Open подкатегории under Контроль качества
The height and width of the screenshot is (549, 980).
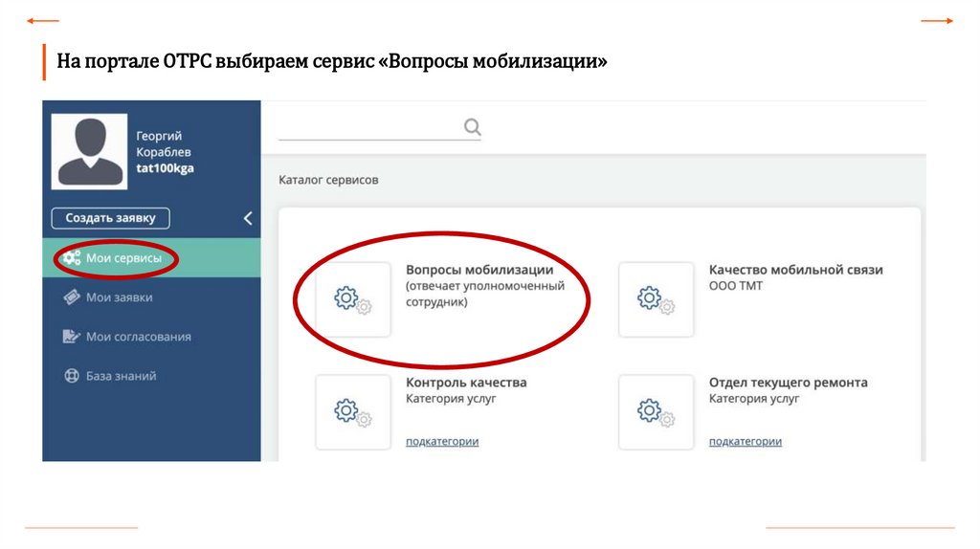click(x=442, y=441)
